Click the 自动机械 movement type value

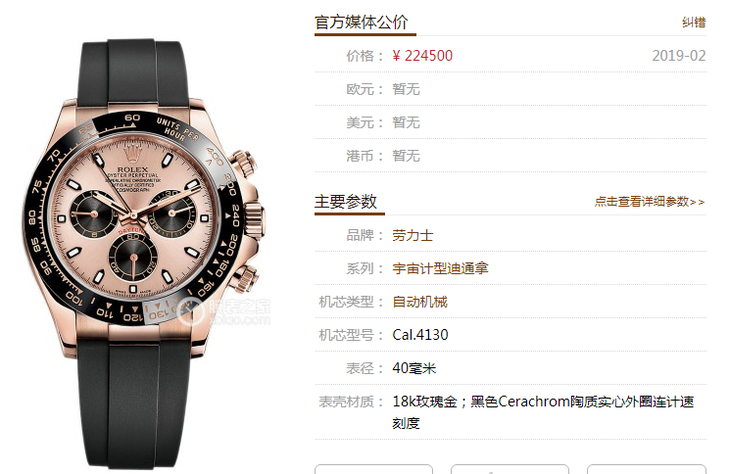(x=419, y=302)
